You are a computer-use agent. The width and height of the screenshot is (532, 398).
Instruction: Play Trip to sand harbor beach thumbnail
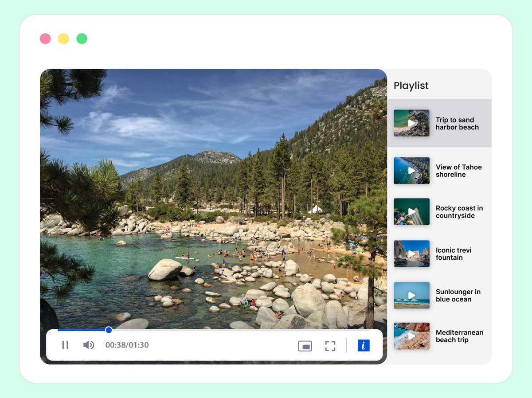[x=411, y=123]
